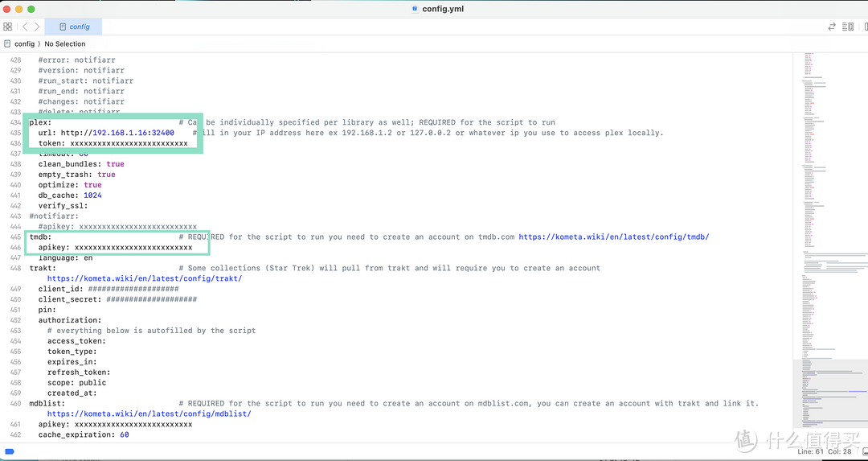Click the plex token value on line 436
868x461 pixels.
pyautogui.click(x=129, y=143)
